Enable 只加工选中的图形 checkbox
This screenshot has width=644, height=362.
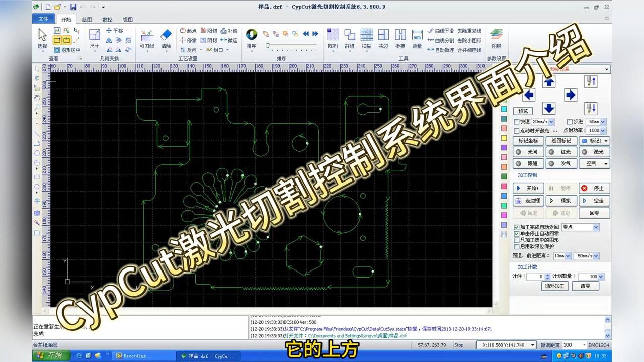517,240
